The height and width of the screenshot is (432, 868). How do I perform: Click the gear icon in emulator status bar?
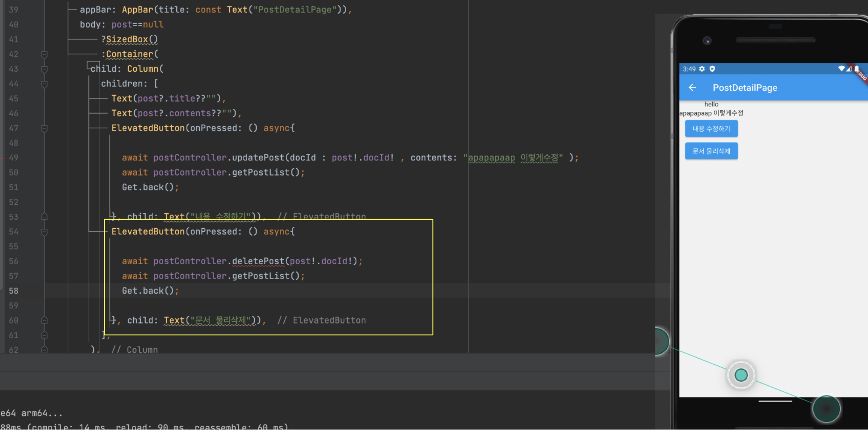pyautogui.click(x=702, y=69)
